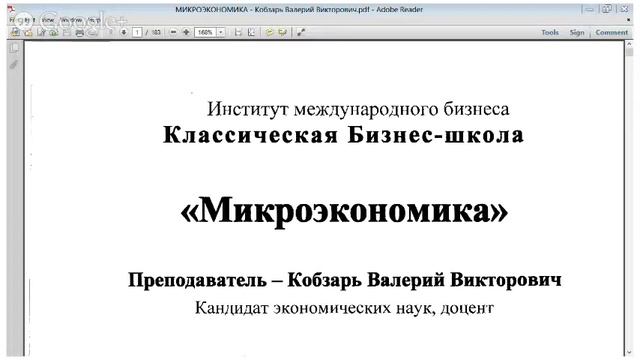Click the fit width scrolling icon

238,32
